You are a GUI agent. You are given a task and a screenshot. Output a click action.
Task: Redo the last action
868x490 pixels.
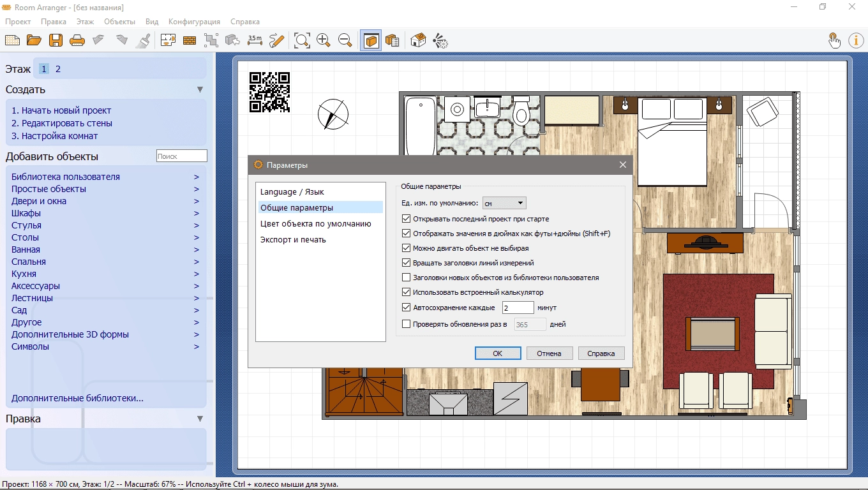click(x=121, y=40)
